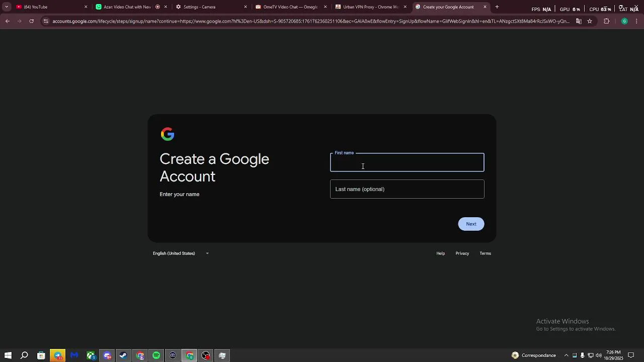
Task: Open the English (United States) language dropdown
Action: tap(181, 253)
